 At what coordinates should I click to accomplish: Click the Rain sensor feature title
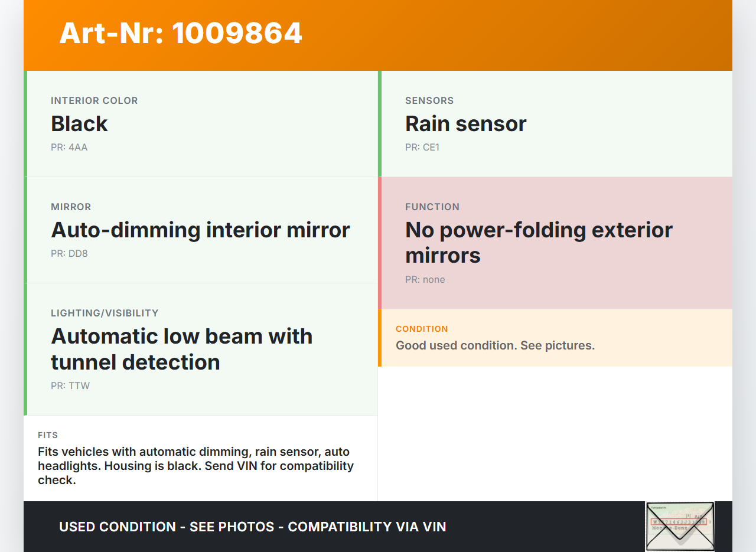tap(465, 124)
